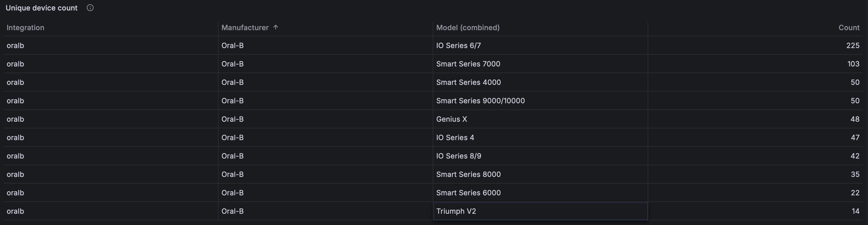Select the IO Series 6/7 model cell
Screen dimensions: 868x225
[x=458, y=46]
